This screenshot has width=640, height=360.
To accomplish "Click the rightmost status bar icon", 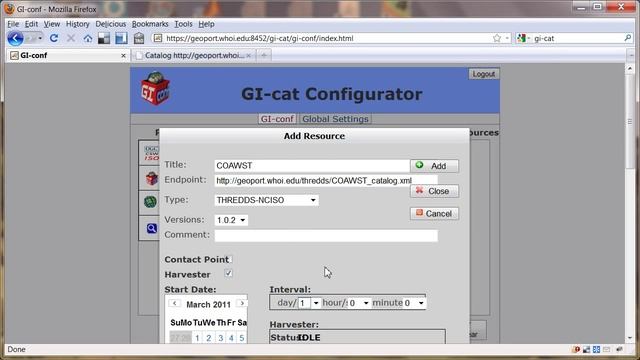I will point(620,349).
